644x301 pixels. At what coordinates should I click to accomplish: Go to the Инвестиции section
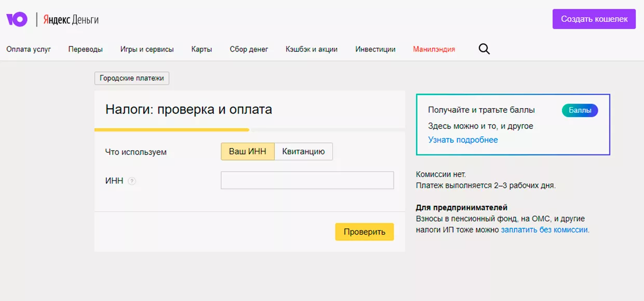[x=375, y=49]
